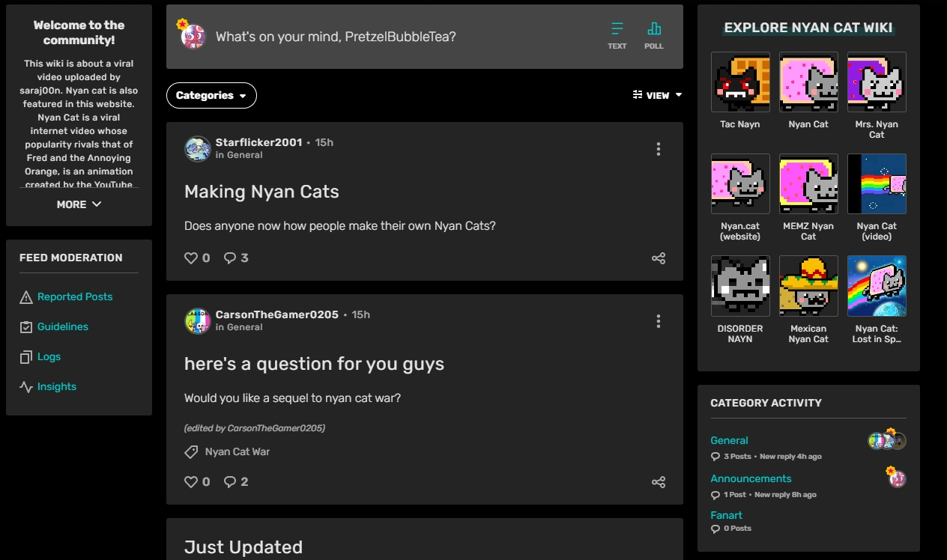
Task: Click the Guidelines clipboard icon
Action: point(26,327)
